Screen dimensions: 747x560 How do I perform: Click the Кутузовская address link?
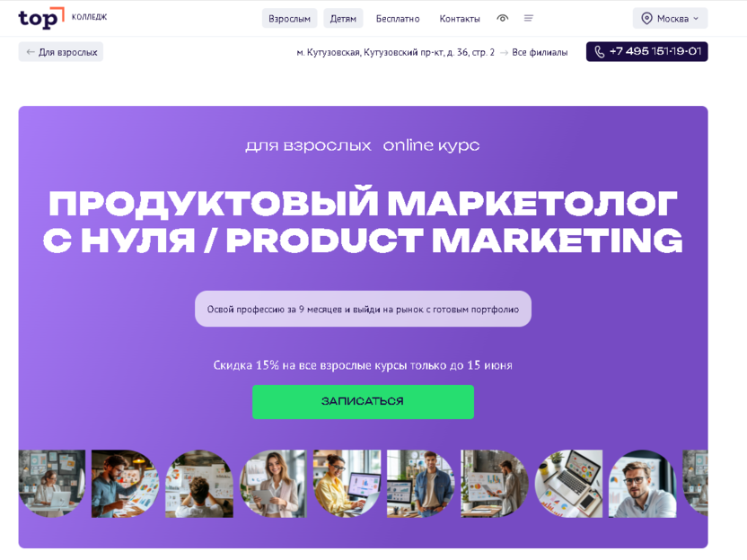click(x=395, y=52)
